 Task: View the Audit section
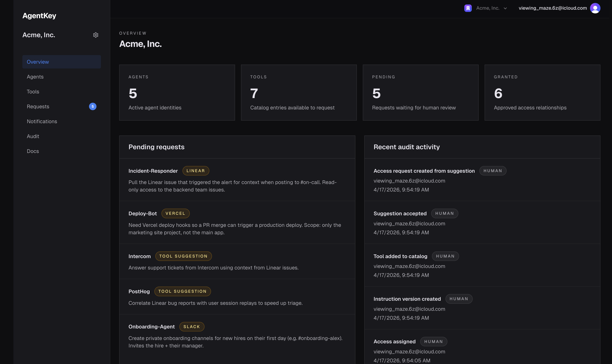point(33,136)
